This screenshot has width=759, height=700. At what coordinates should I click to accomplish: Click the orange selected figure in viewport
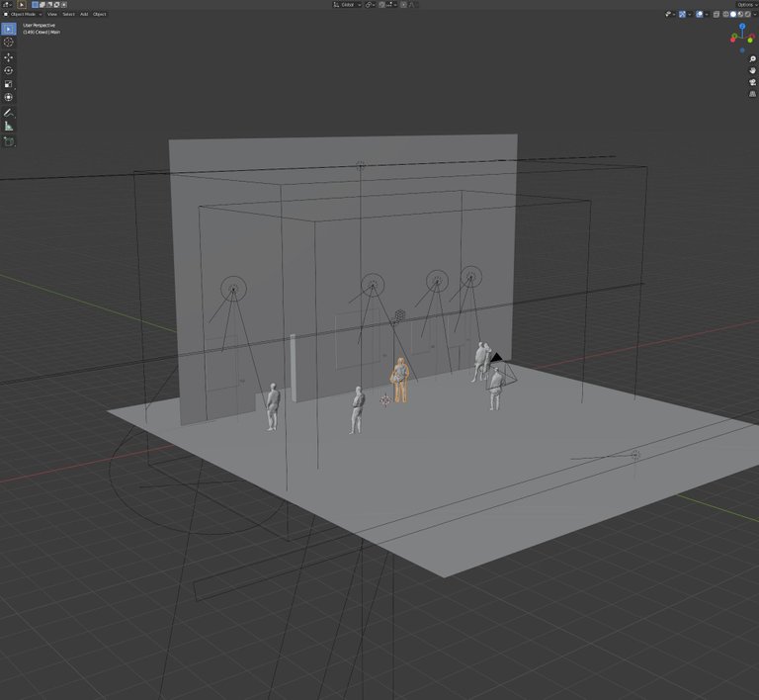click(400, 381)
